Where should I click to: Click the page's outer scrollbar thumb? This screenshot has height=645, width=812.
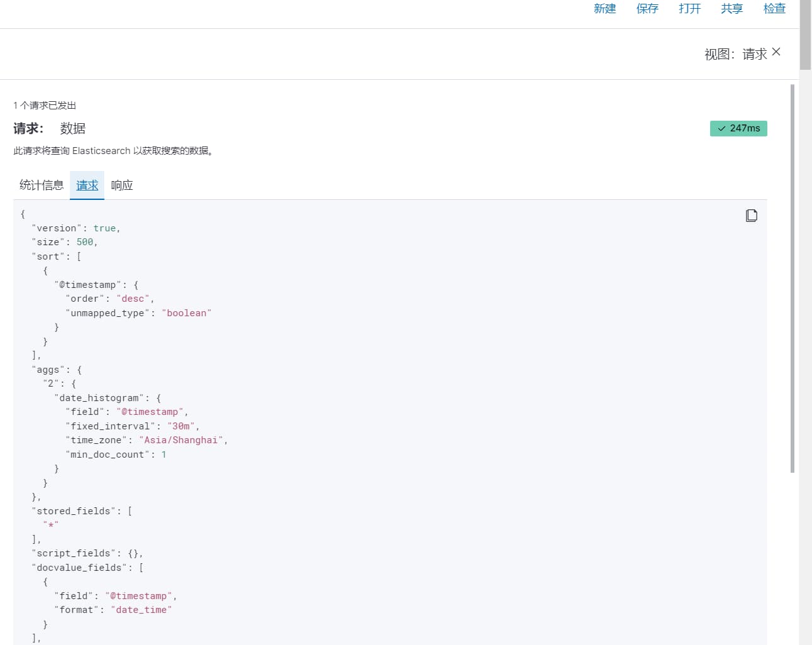[x=805, y=35]
